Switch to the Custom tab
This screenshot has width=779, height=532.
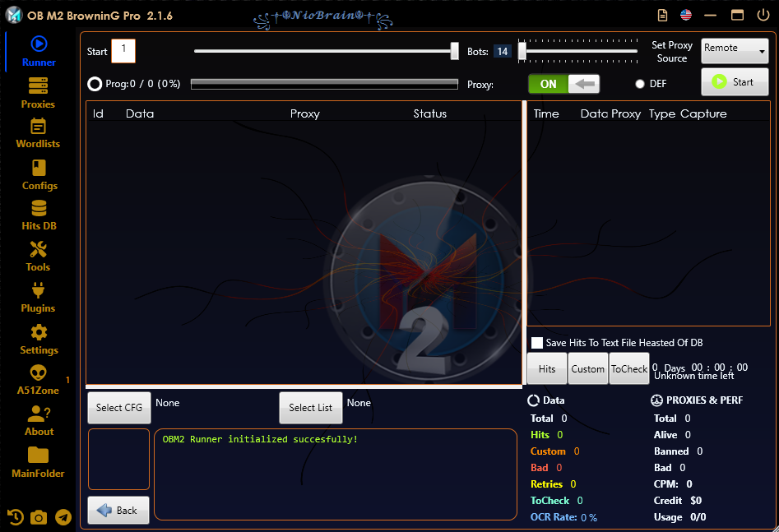click(587, 368)
